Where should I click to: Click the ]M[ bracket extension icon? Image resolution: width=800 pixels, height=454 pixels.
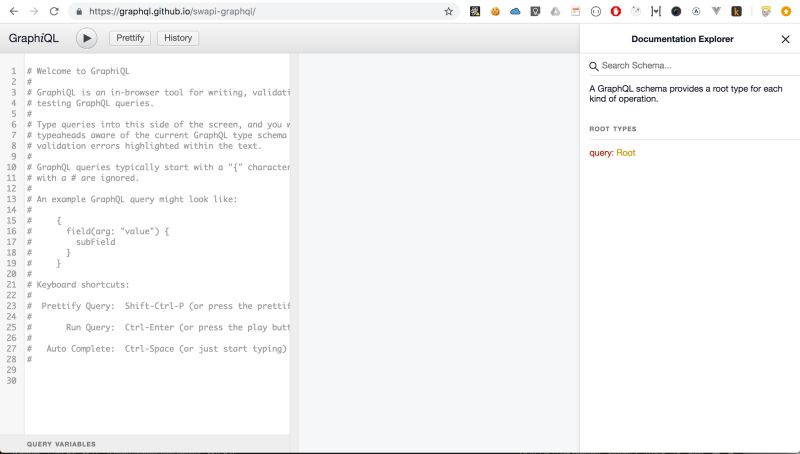tap(656, 11)
